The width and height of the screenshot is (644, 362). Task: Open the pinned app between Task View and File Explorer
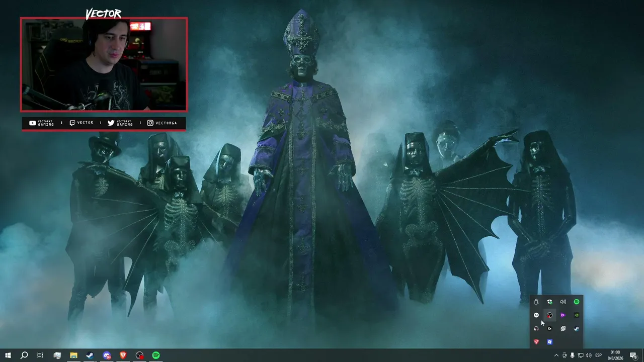click(x=57, y=355)
